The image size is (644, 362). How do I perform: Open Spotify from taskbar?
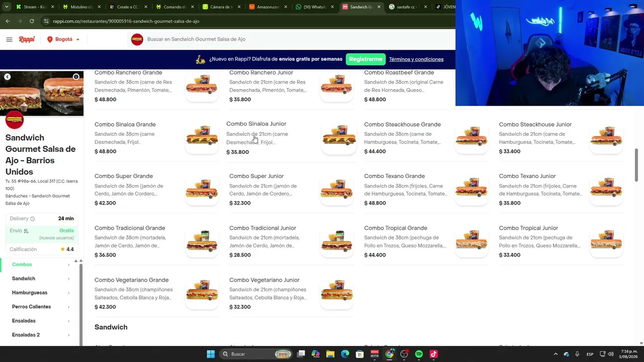[419, 354]
